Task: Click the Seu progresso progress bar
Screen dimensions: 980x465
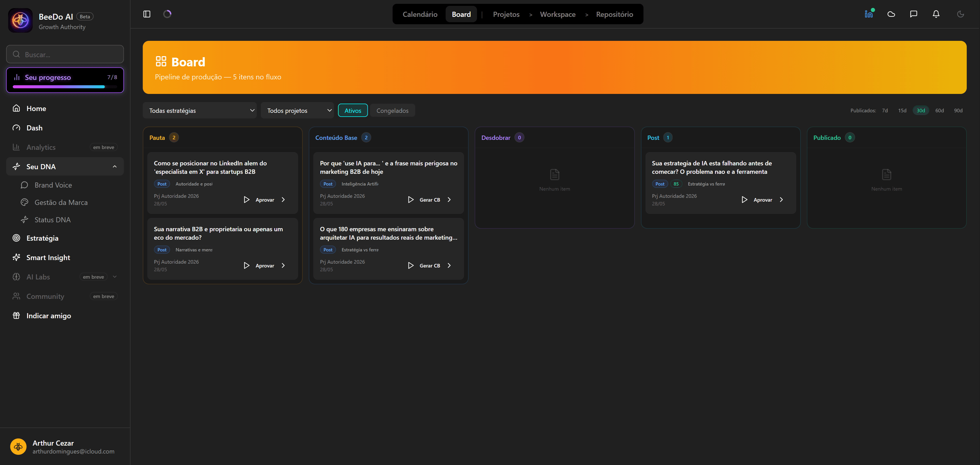Action: click(65, 87)
